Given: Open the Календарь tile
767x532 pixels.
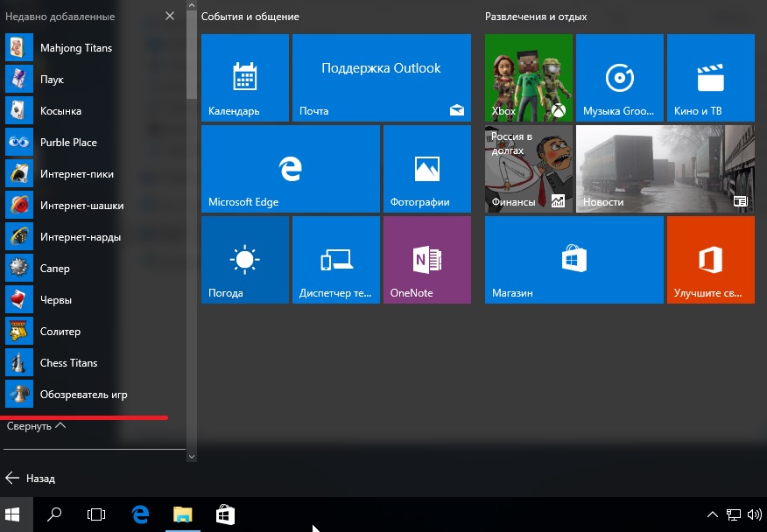Looking at the screenshot, I should click(245, 78).
